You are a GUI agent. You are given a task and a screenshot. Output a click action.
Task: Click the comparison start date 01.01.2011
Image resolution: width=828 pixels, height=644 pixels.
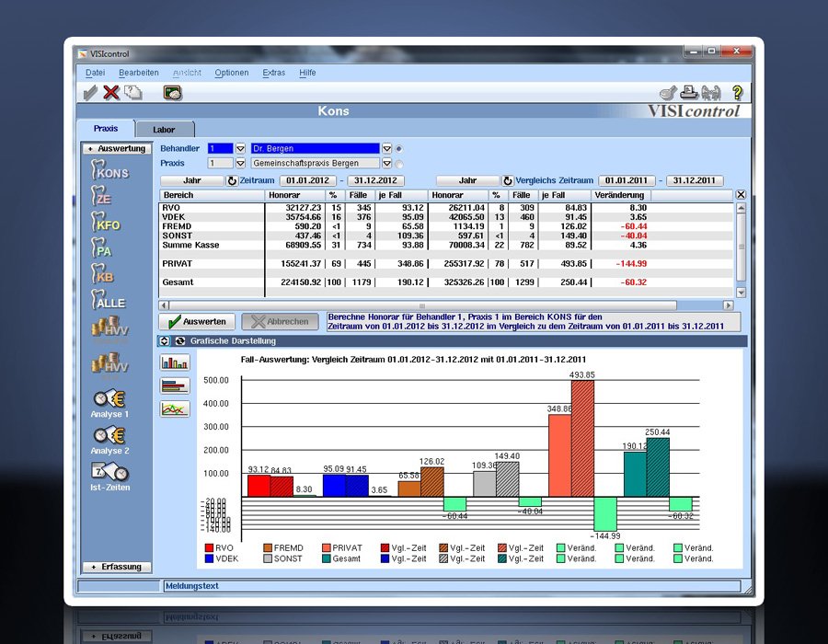click(627, 180)
